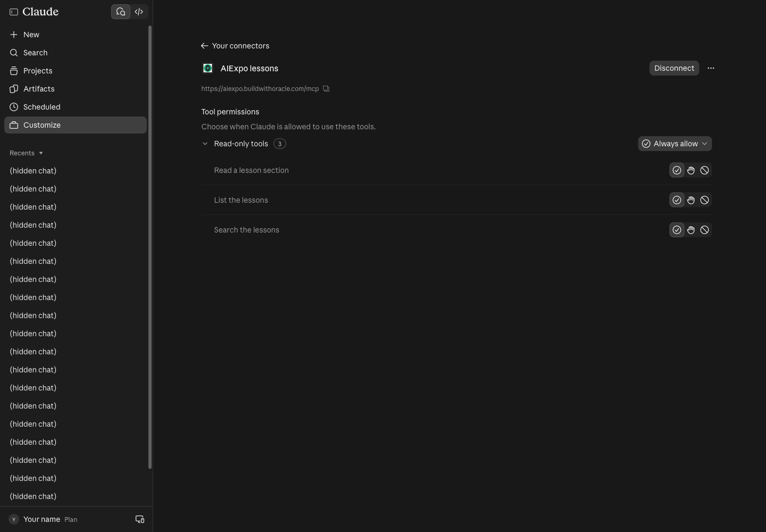Viewport: 766px width, 532px height.
Task: Click the Read a lesson section tool name
Action: pos(251,170)
